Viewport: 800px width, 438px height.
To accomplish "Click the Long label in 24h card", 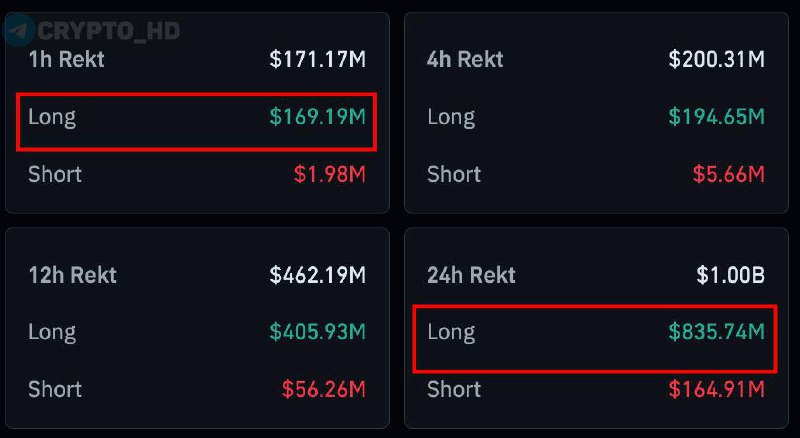I will pos(451,332).
